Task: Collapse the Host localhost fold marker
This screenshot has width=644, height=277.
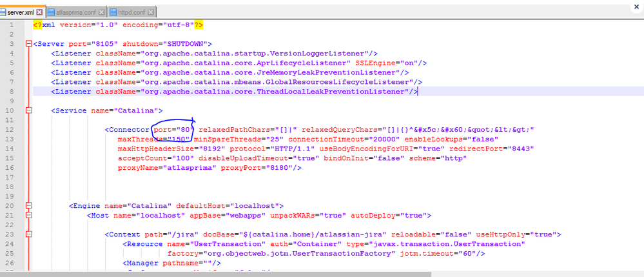Action: 28,215
